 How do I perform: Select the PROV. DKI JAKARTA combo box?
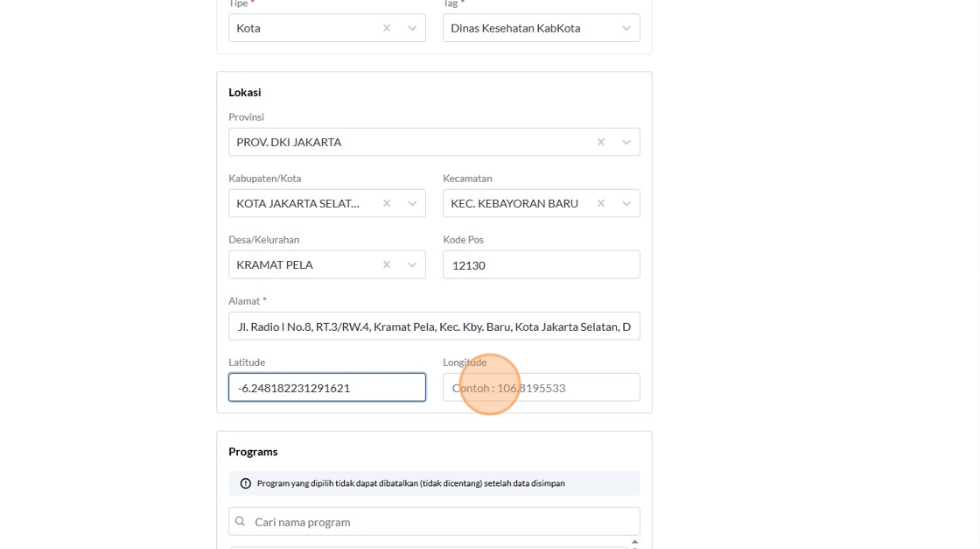point(411,142)
